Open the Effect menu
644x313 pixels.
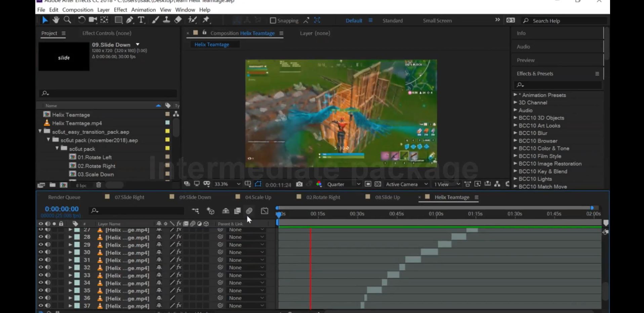(120, 10)
